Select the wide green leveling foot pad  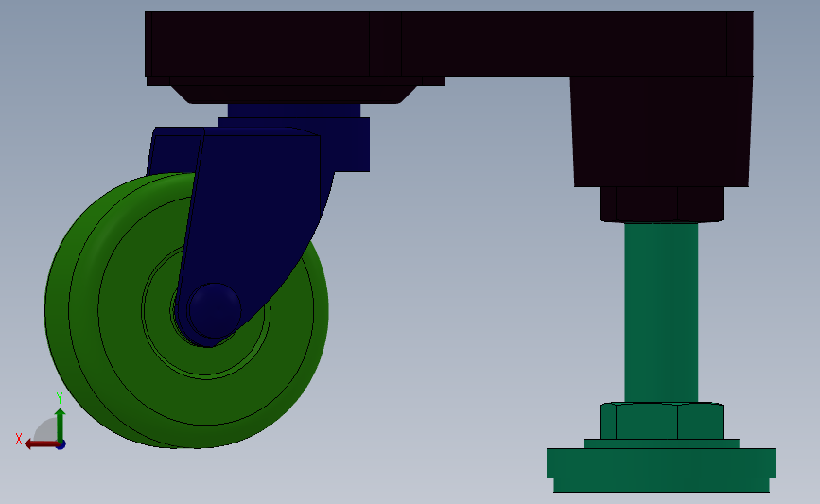point(661,463)
